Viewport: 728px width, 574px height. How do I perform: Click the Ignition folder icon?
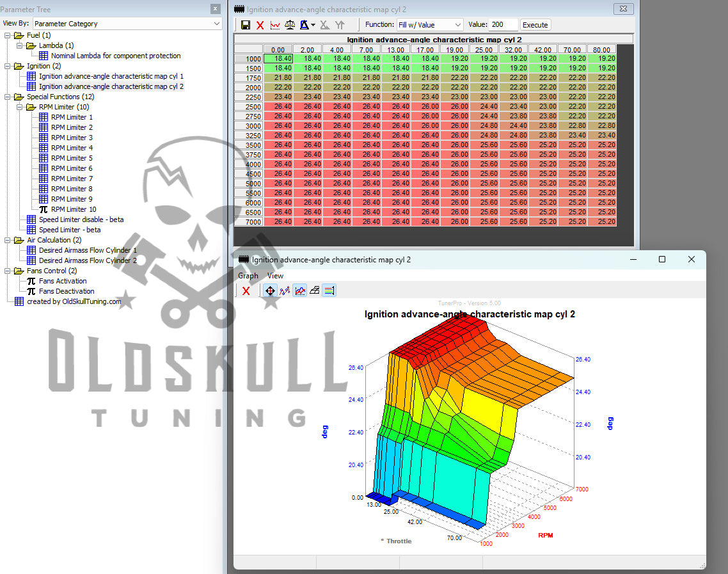tap(19, 66)
